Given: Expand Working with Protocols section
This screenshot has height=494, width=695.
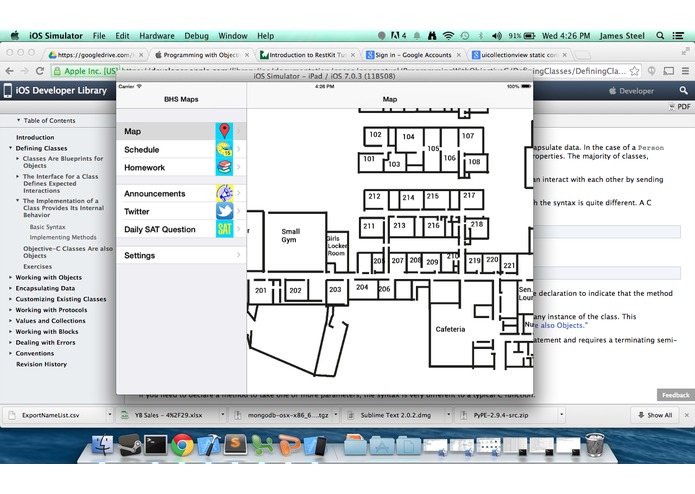Looking at the screenshot, I should [x=11, y=310].
